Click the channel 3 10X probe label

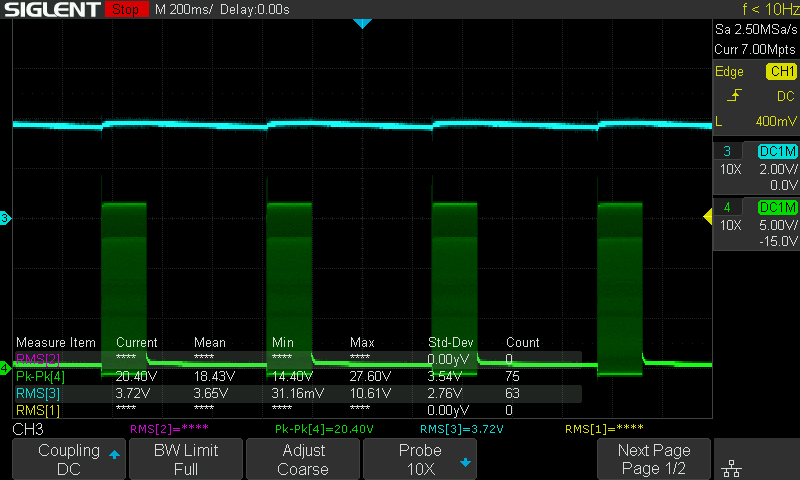click(x=730, y=169)
